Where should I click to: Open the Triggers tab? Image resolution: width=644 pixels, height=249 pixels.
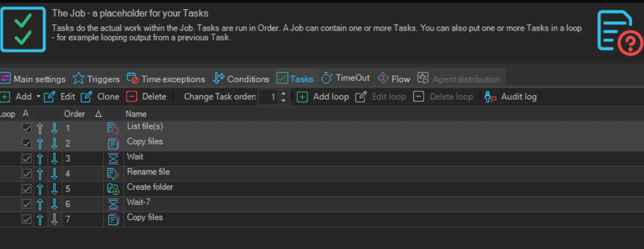[x=97, y=79]
